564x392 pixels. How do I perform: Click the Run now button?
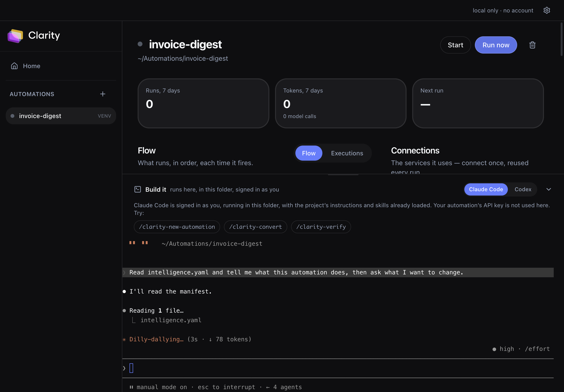point(496,45)
